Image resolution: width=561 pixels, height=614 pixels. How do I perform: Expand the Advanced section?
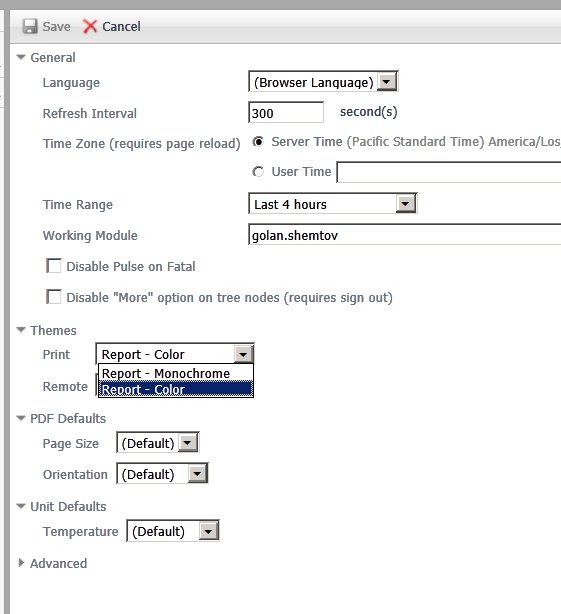21,563
